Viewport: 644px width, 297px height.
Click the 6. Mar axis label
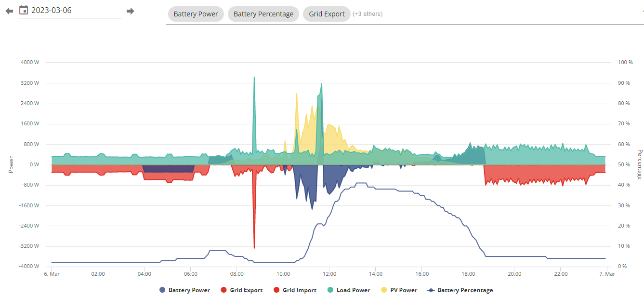pyautogui.click(x=52, y=274)
